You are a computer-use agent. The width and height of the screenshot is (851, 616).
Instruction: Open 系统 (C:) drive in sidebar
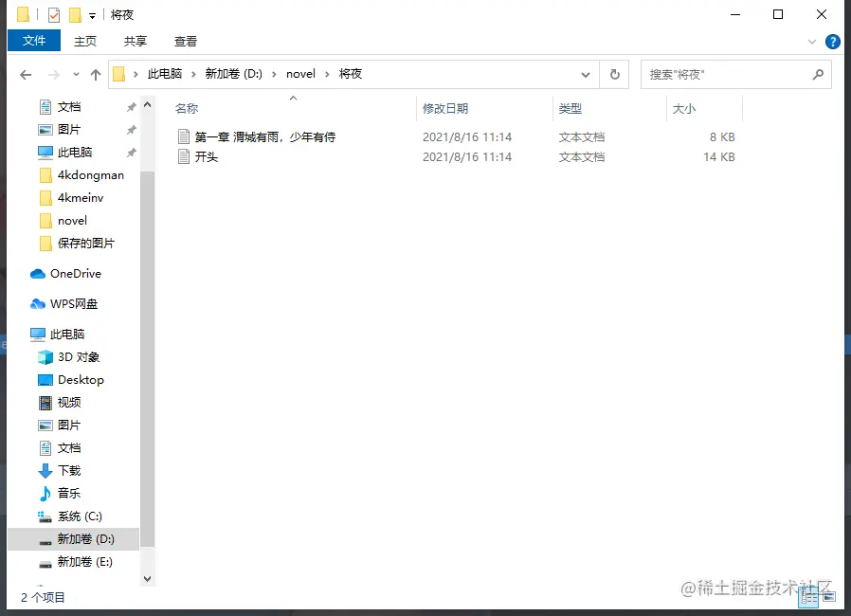click(x=80, y=516)
